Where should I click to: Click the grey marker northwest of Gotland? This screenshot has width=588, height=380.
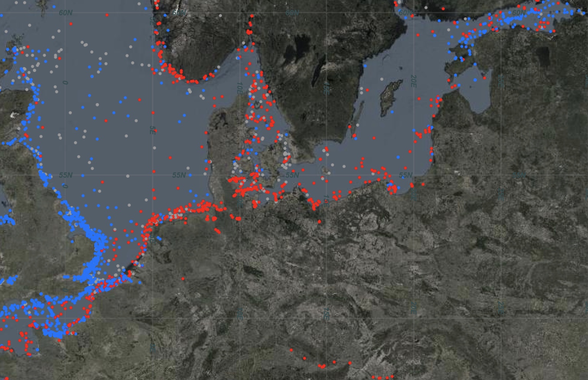point(382,79)
